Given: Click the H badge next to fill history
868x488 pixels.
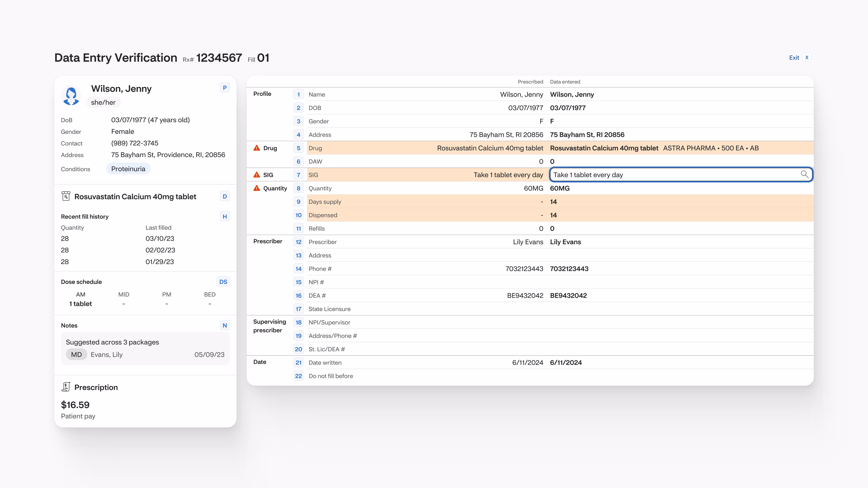Looking at the screenshot, I should click(x=224, y=217).
